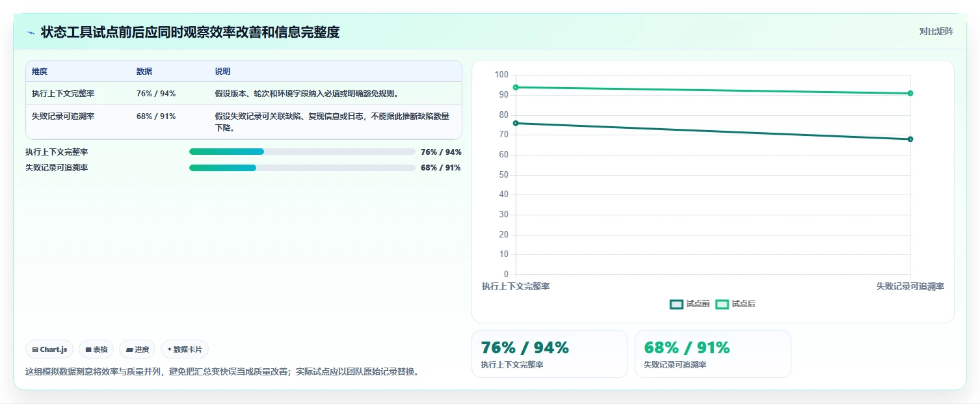The height and width of the screenshot is (404, 980).
Task: Click the 数据 column header
Action: [144, 72]
